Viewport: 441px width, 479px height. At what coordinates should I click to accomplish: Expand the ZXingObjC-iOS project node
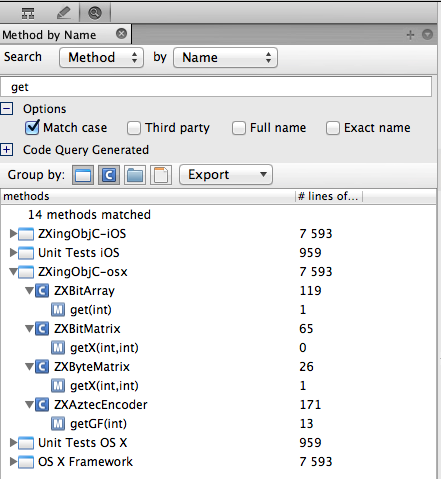tap(13, 233)
